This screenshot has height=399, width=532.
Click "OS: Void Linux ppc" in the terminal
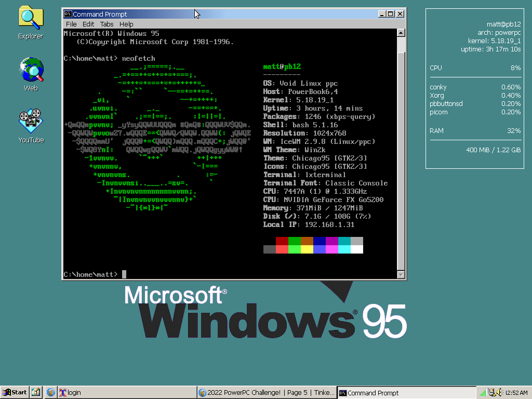tap(300, 84)
